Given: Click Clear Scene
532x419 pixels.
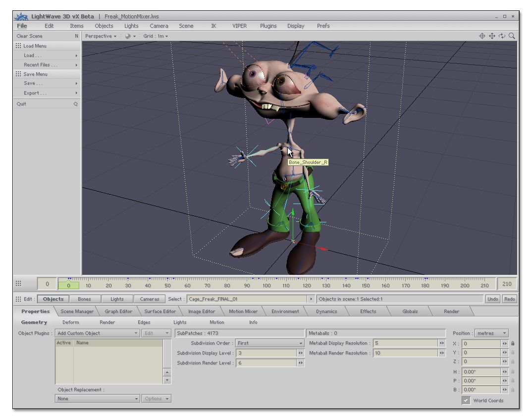Looking at the screenshot, I should pyautogui.click(x=47, y=36).
